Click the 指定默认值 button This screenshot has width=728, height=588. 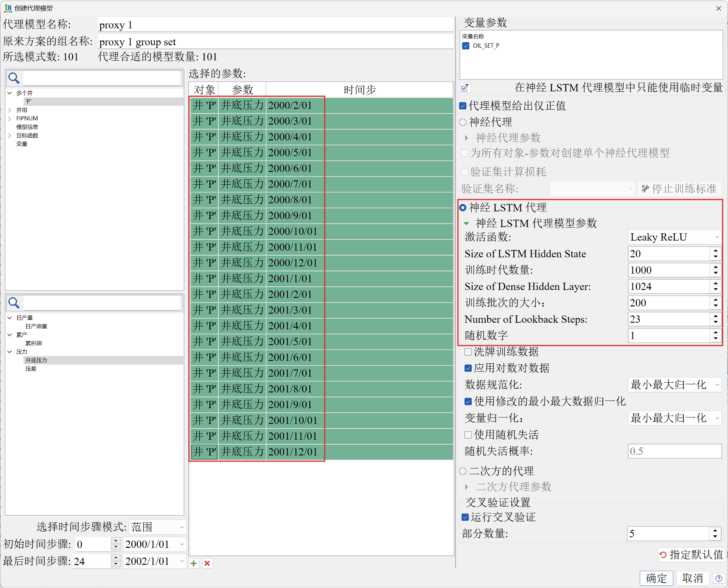point(692,554)
